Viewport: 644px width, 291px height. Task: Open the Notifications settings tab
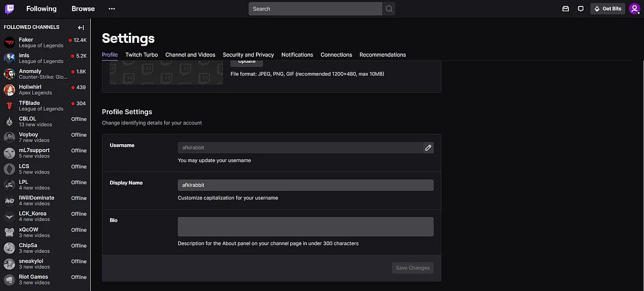tap(297, 55)
